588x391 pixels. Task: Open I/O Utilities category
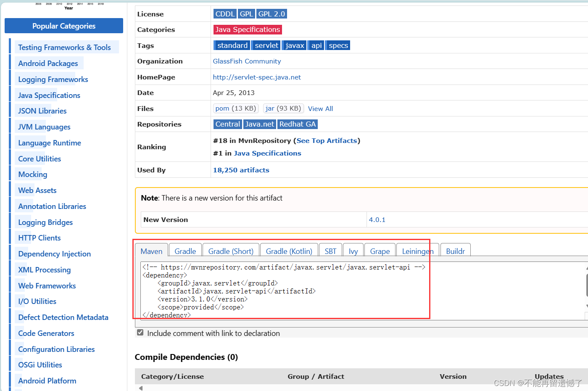(x=37, y=301)
